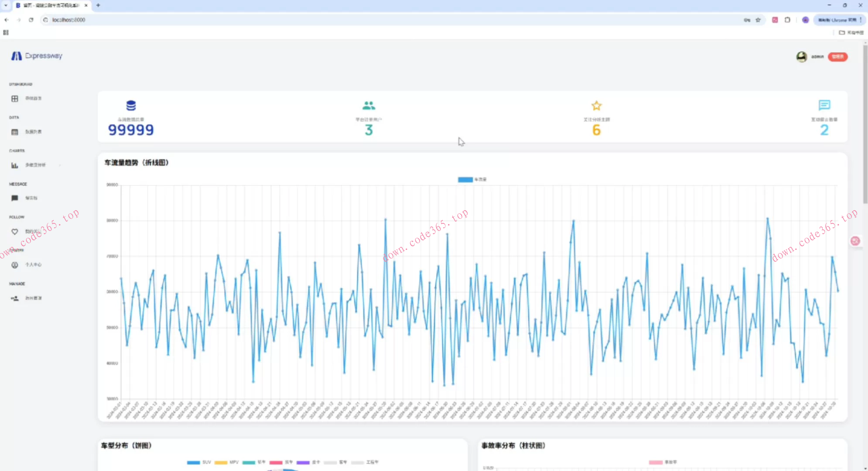Toggle the SUV series in pie legend
Screen dimensions: 868x471
pos(194,462)
